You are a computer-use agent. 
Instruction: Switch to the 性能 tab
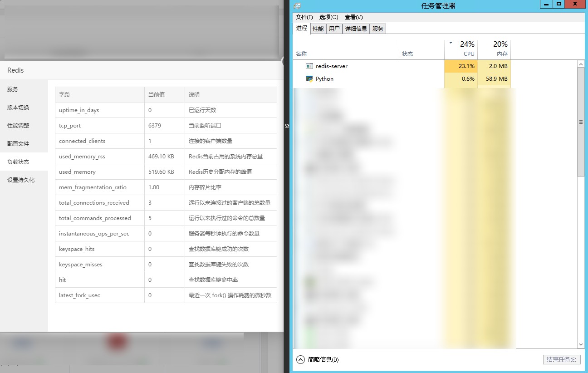[318, 29]
